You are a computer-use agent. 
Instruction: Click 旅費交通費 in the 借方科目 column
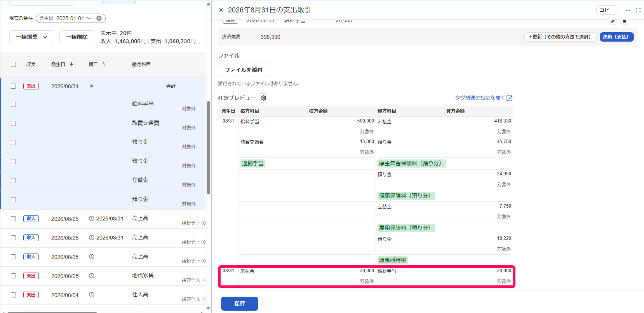[252, 142]
